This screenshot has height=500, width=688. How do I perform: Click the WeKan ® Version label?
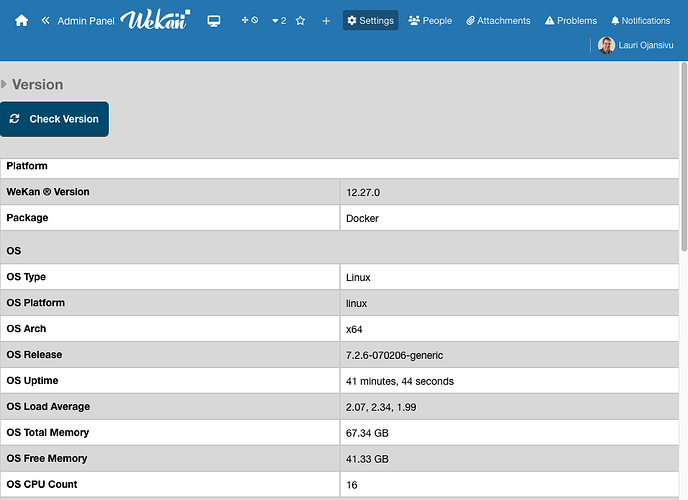pyautogui.click(x=48, y=192)
